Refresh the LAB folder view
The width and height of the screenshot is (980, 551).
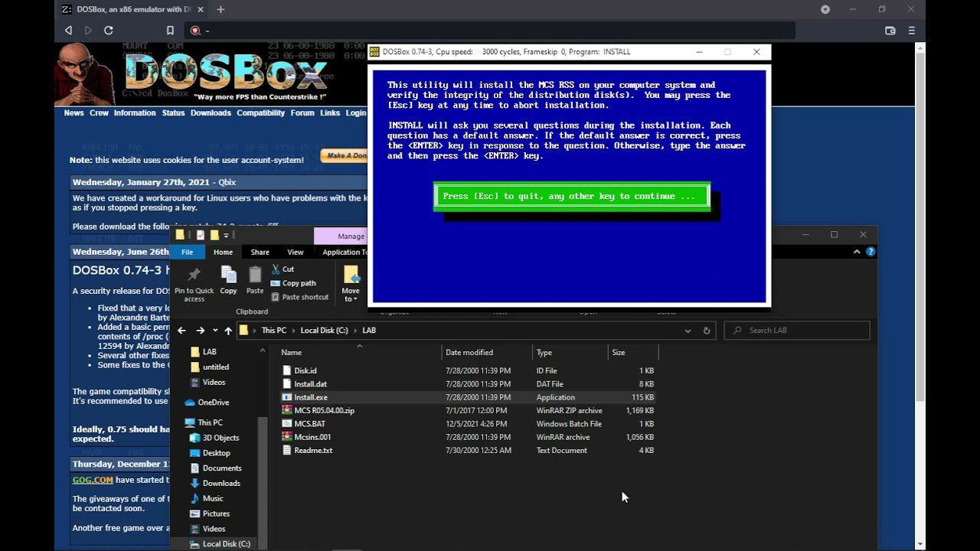point(707,331)
